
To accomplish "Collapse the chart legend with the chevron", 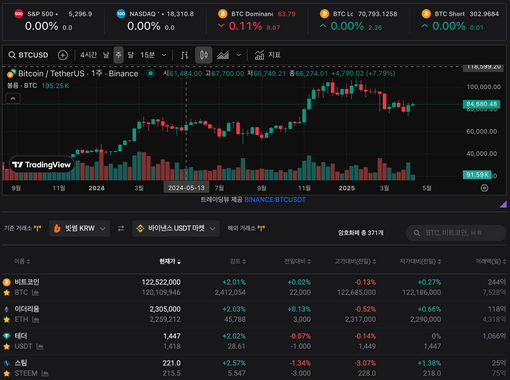I will (x=13, y=99).
